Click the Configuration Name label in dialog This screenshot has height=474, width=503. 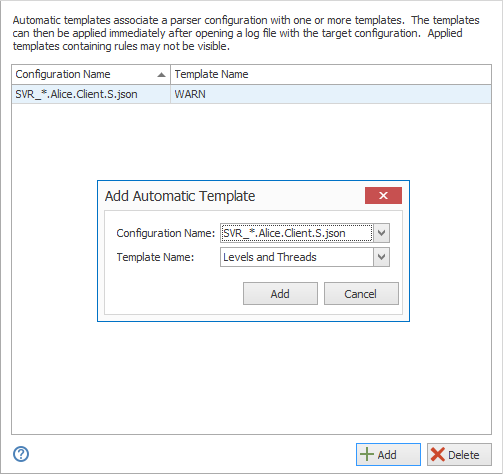pos(166,233)
